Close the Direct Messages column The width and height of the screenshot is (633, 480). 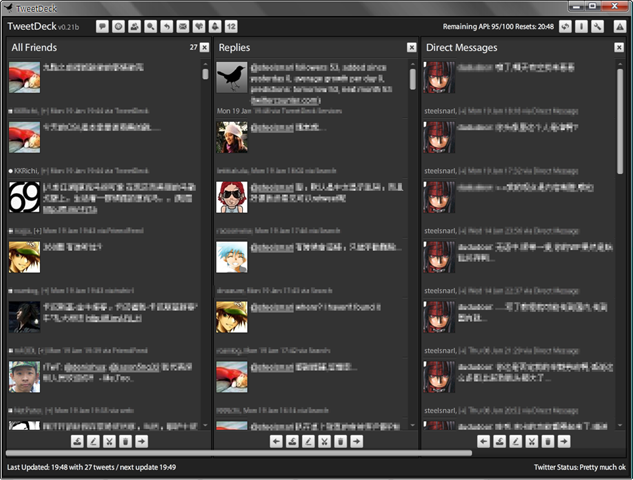pyautogui.click(x=619, y=48)
